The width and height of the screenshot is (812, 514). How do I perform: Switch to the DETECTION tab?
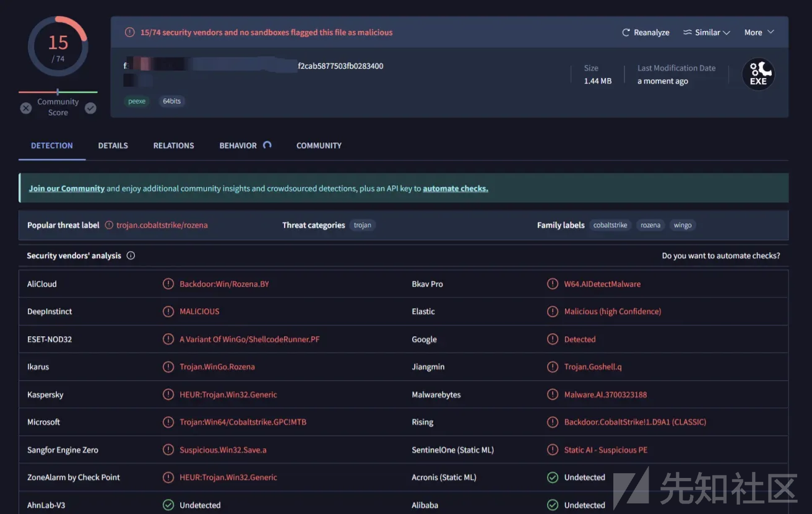click(52, 146)
